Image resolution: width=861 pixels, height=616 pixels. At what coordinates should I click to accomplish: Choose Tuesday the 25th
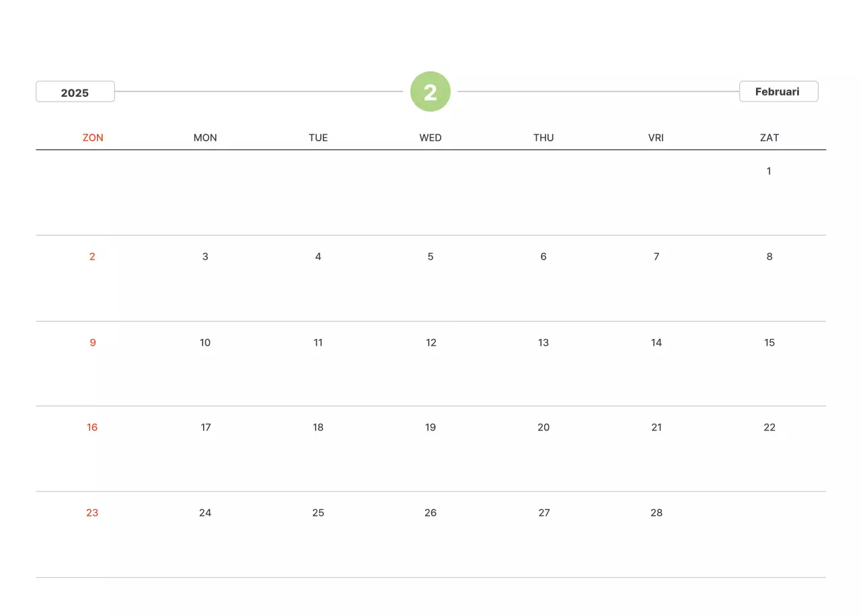point(318,512)
